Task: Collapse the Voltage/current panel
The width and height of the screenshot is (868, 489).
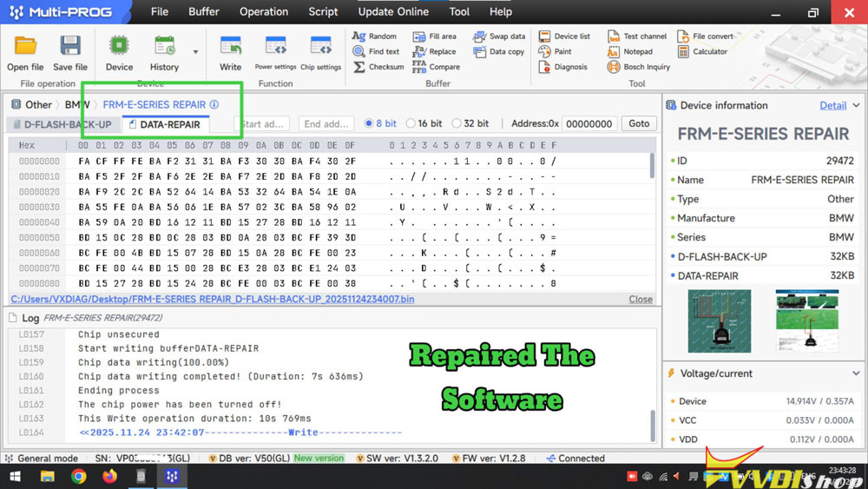Action: pyautogui.click(x=855, y=373)
